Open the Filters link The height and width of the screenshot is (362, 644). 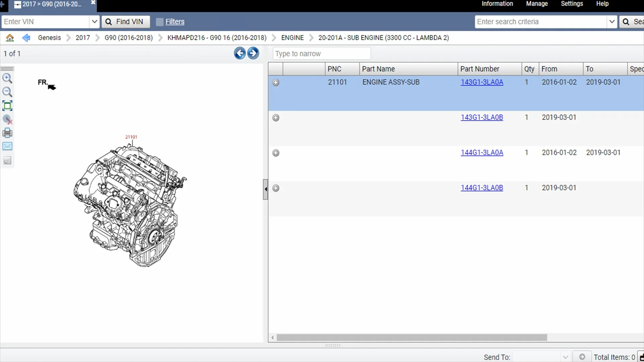tap(175, 22)
